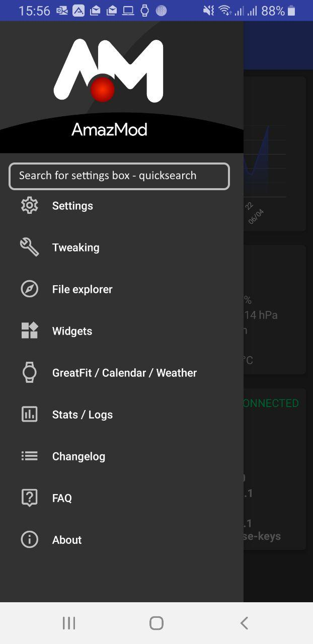Tap the quicksearch settings box
Image resolution: width=313 pixels, height=644 pixels.
click(119, 176)
